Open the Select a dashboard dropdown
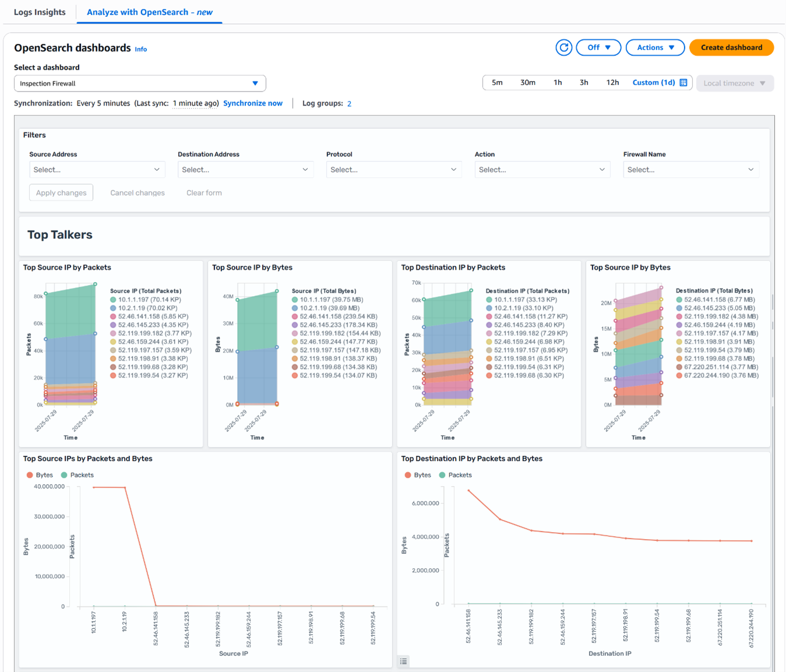This screenshot has width=786, height=672. coord(140,83)
